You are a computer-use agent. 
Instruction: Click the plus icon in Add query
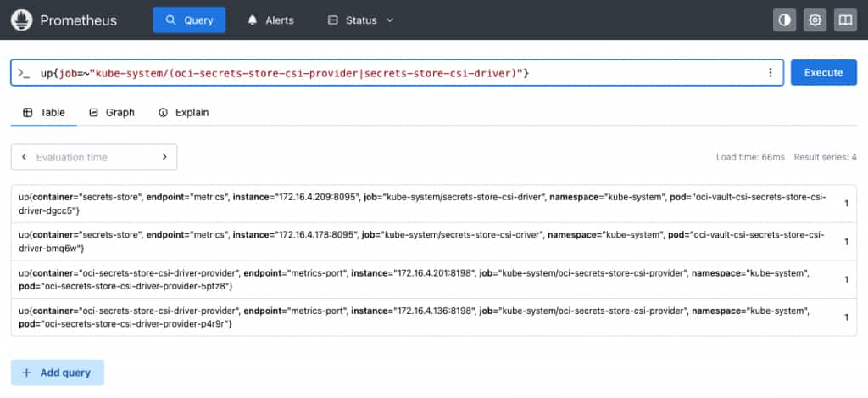[x=26, y=373]
